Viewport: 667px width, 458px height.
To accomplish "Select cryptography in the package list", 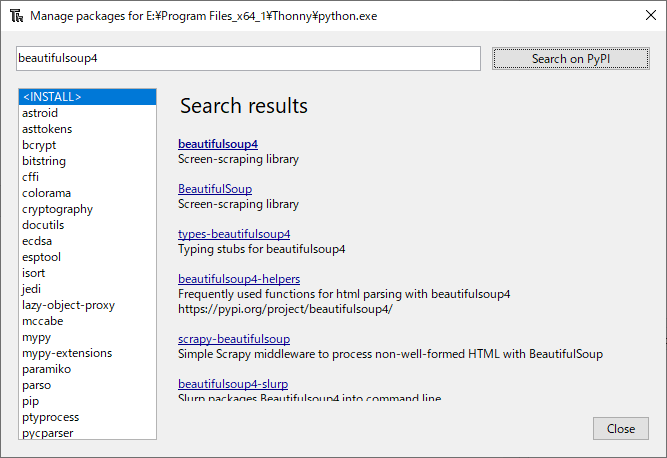I will (x=88, y=209).
